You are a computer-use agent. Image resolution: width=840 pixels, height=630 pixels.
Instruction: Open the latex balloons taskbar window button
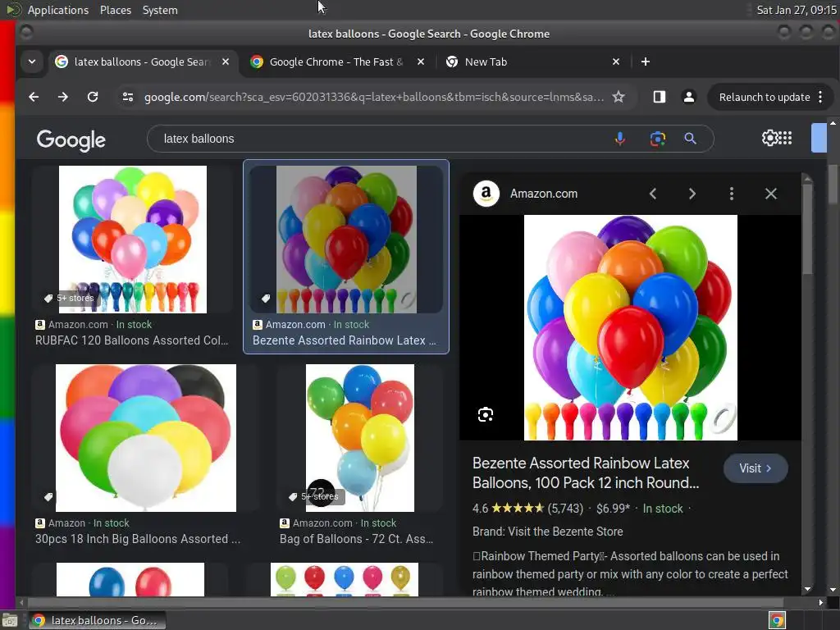click(x=97, y=620)
